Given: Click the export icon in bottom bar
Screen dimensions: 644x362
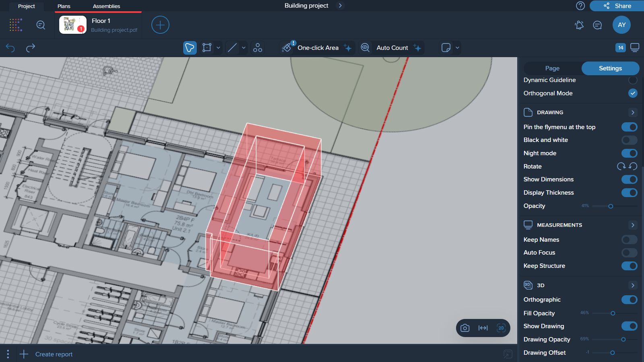Looking at the screenshot, I should click(x=508, y=354).
